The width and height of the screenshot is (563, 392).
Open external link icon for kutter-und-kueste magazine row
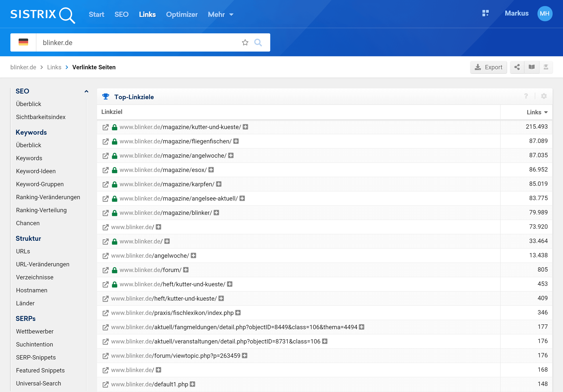point(105,127)
